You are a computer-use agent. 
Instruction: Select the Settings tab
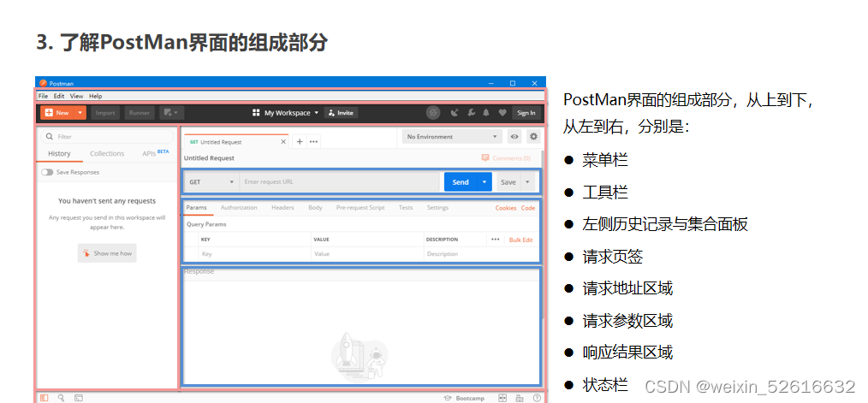pyautogui.click(x=437, y=208)
